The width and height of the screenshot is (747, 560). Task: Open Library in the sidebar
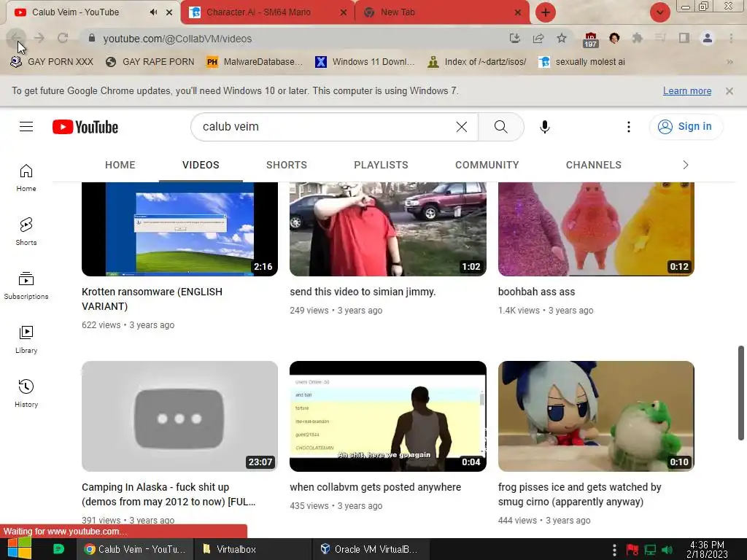tap(26, 340)
